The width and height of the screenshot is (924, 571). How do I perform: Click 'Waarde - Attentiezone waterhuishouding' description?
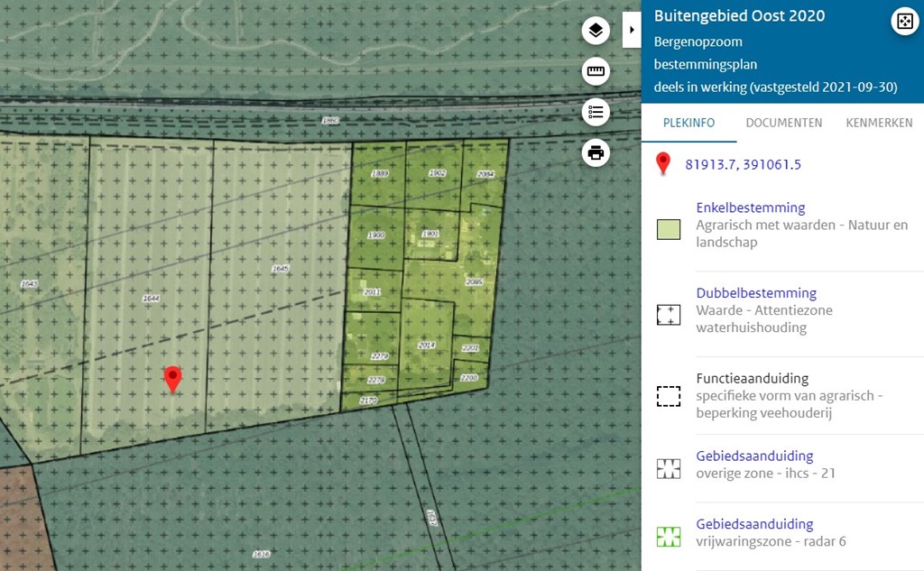pos(764,318)
